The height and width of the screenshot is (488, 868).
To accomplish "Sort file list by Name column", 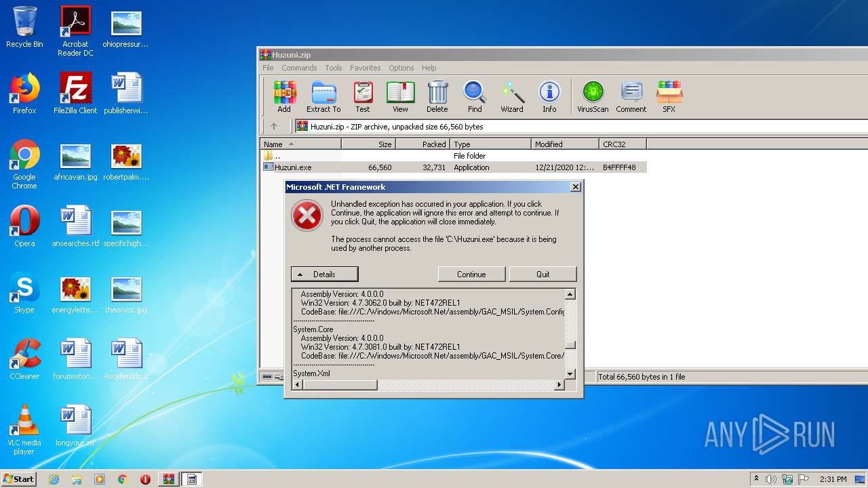I will click(301, 144).
